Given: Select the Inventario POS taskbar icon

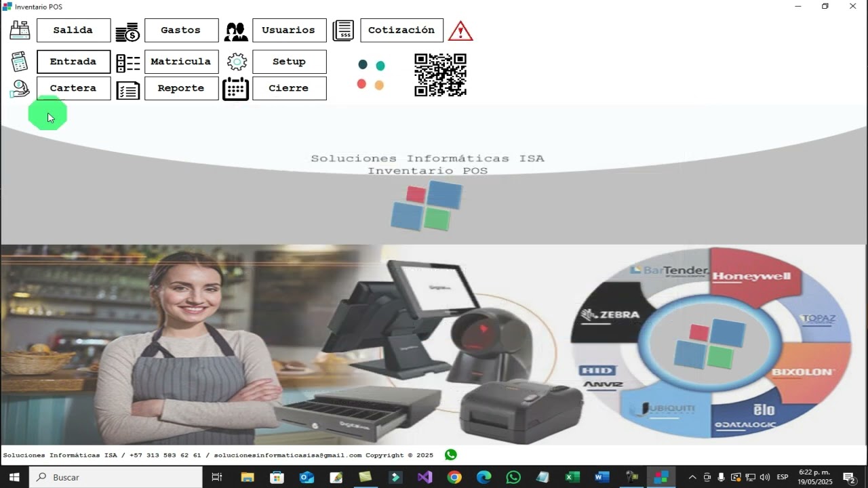Looking at the screenshot, I should [x=661, y=477].
